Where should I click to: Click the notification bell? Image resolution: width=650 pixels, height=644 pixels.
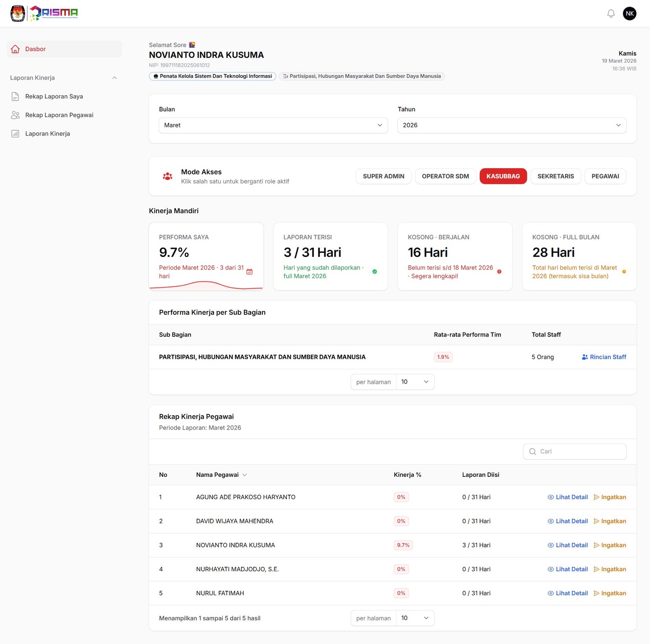[611, 13]
